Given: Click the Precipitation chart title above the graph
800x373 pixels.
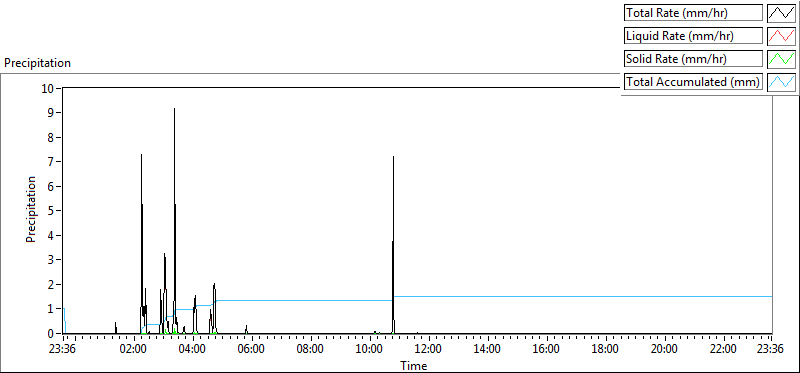Looking at the screenshot, I should tap(37, 63).
